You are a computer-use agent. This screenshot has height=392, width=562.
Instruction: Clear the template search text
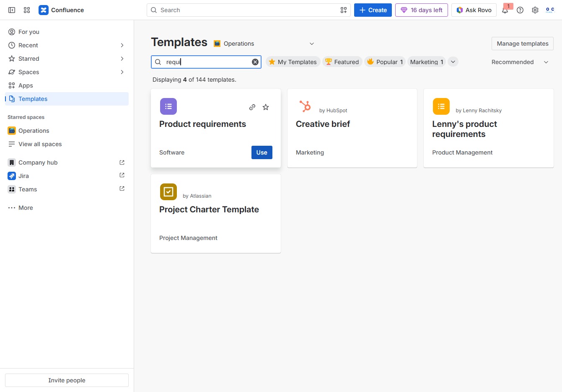[255, 62]
